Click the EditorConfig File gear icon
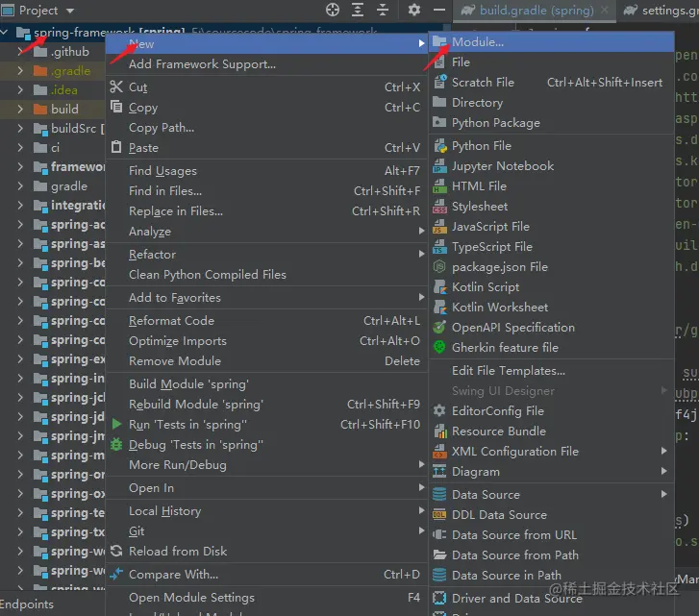This screenshot has height=616, width=699. [x=439, y=410]
